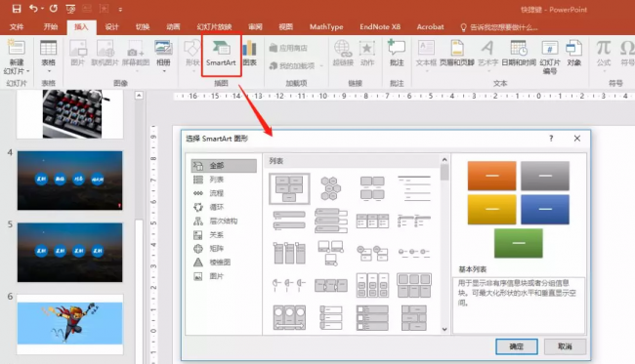Switch to the 切换 ribbon tab
This screenshot has height=364, width=635.
pyautogui.click(x=143, y=27)
